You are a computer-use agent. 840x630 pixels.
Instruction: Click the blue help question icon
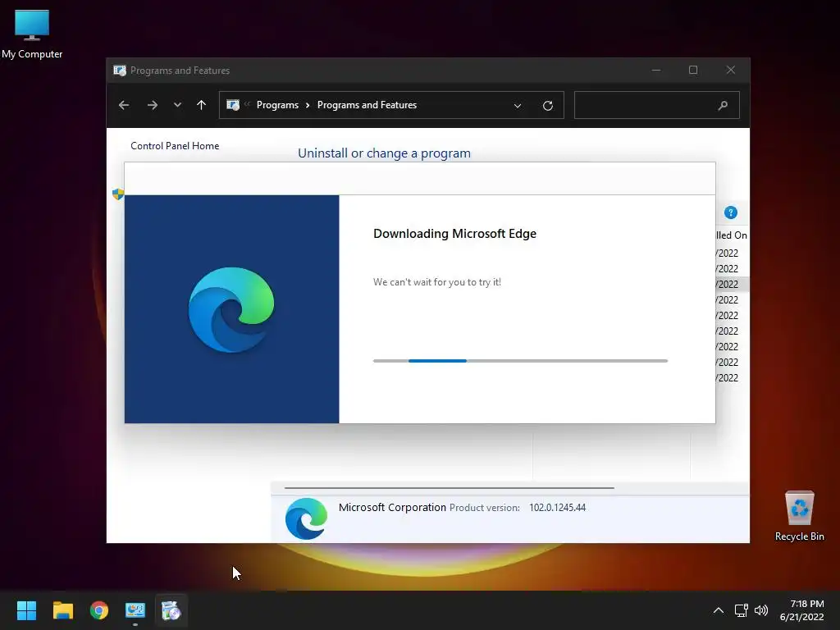pyautogui.click(x=731, y=212)
